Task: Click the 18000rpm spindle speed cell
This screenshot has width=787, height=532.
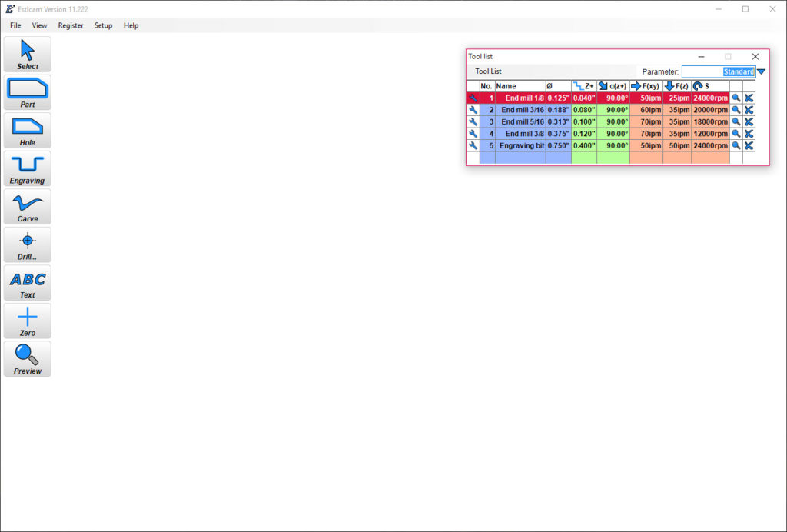Action: coord(710,122)
